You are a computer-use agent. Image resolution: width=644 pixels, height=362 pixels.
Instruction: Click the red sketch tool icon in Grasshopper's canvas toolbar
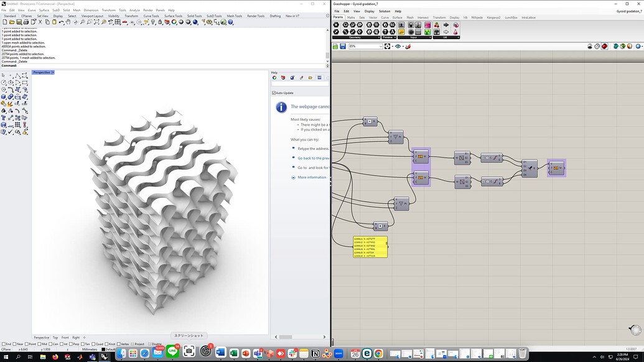(408, 46)
